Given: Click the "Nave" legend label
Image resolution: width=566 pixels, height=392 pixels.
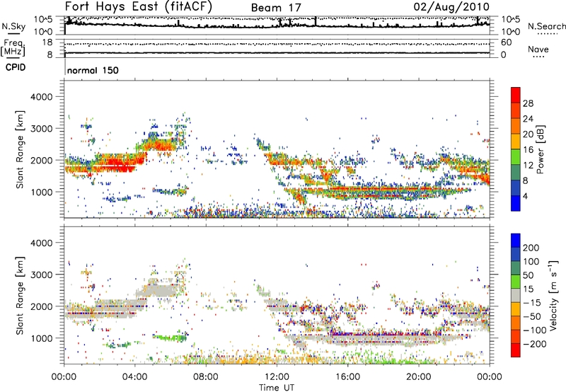Looking at the screenshot, I should pyautogui.click(x=538, y=49).
